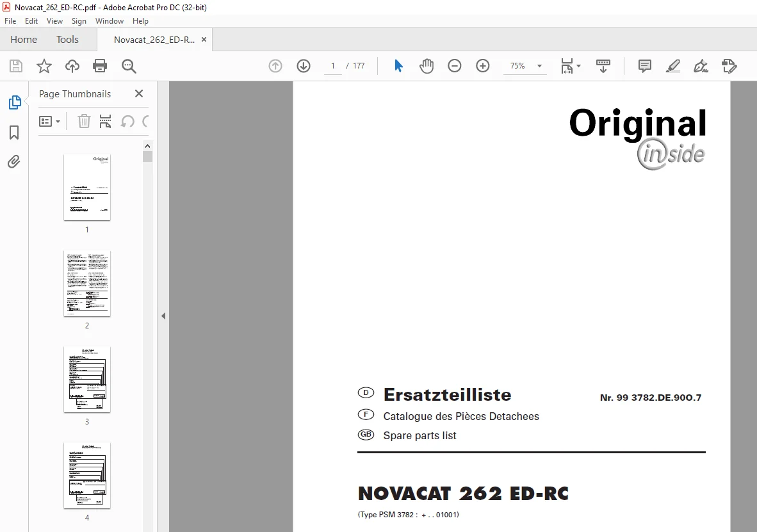This screenshot has height=532, width=757.
Task: Select page 1 thumbnail
Action: (87, 188)
